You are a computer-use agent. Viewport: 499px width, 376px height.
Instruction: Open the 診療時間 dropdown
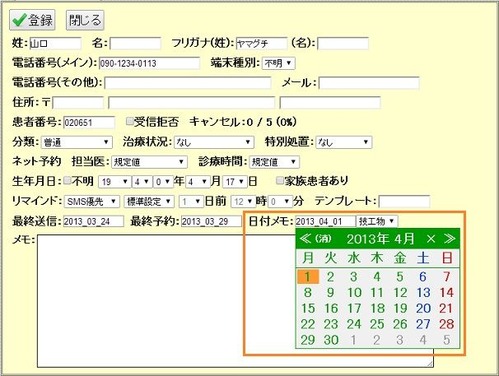pos(274,162)
